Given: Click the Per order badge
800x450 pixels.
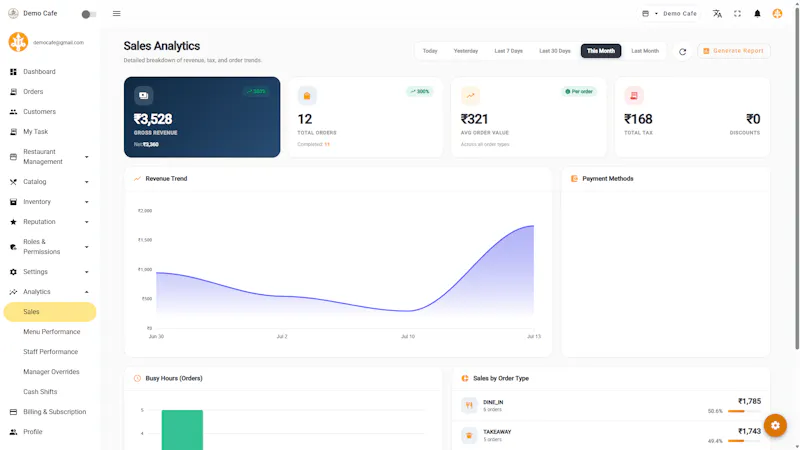Looking at the screenshot, I should 579,92.
